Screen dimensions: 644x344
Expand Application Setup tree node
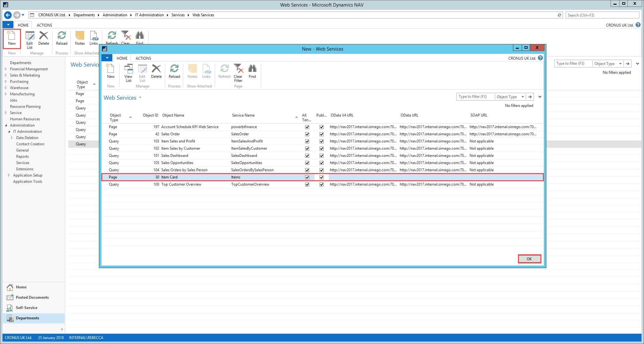click(9, 175)
